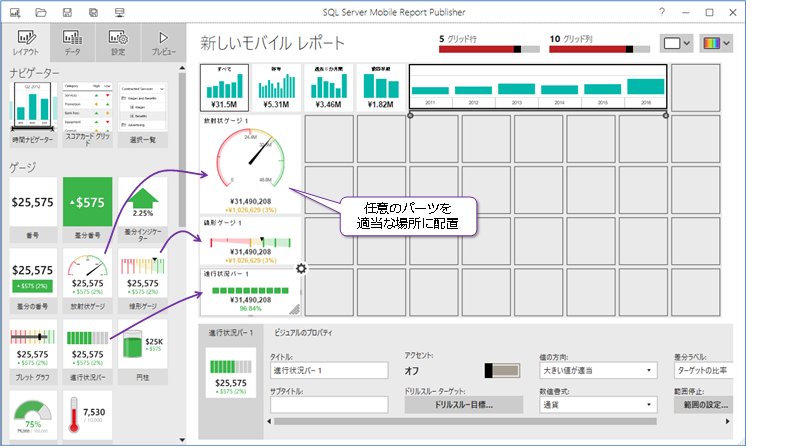Toggle the アクセント switch
The height and width of the screenshot is (448, 800).
click(502, 370)
